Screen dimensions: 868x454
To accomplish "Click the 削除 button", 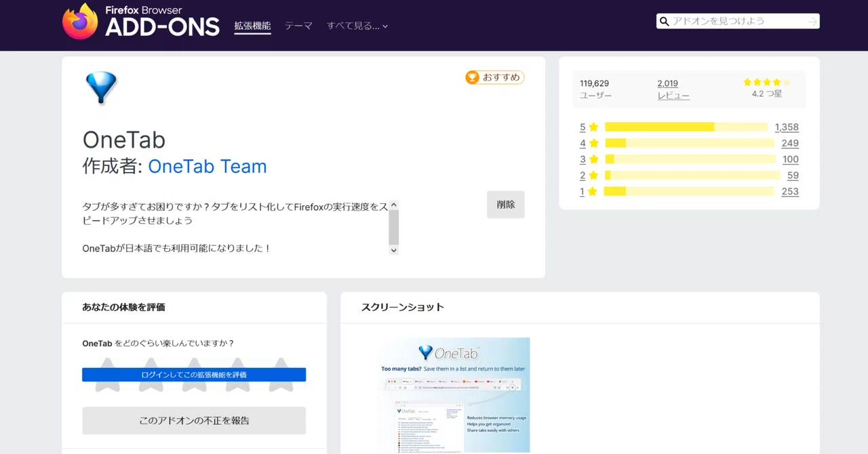I will 506,205.
